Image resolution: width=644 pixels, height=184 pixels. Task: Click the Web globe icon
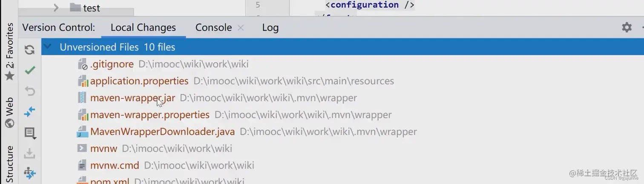(x=9, y=123)
